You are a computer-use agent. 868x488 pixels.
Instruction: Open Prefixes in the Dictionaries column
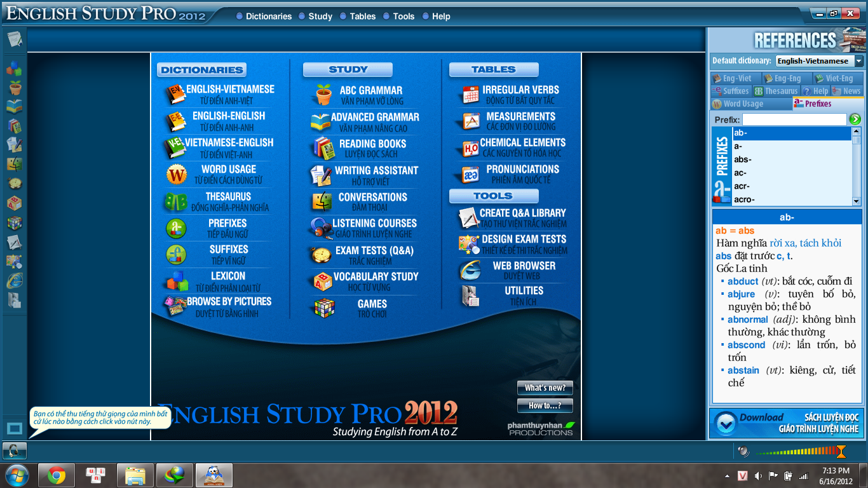(219, 229)
